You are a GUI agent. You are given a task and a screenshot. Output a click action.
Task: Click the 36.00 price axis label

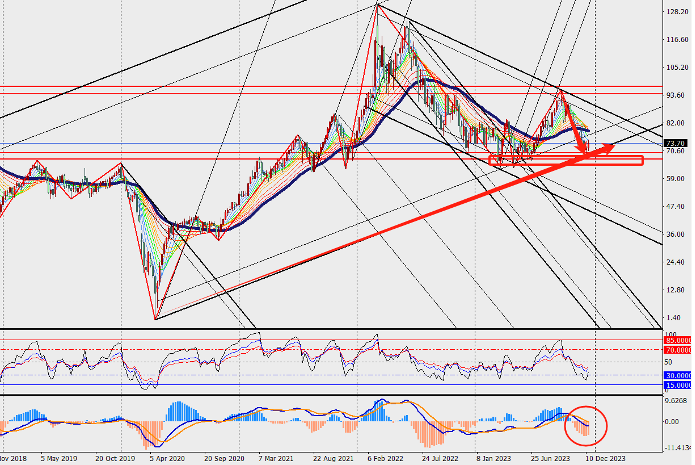[675, 234]
